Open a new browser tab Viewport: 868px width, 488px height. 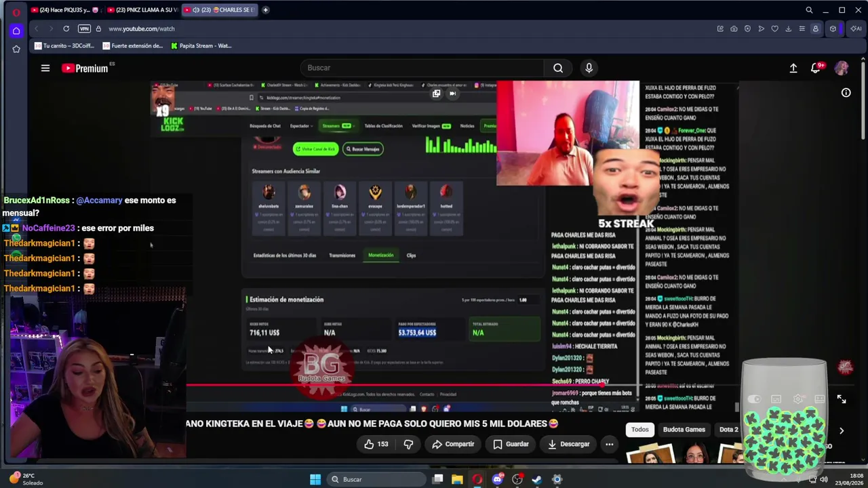pyautogui.click(x=265, y=10)
